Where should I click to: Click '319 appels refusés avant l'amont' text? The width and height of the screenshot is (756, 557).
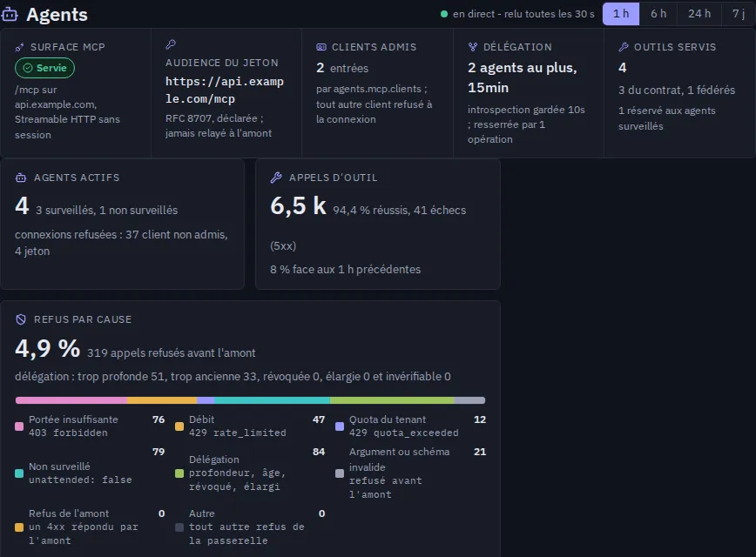tap(172, 353)
